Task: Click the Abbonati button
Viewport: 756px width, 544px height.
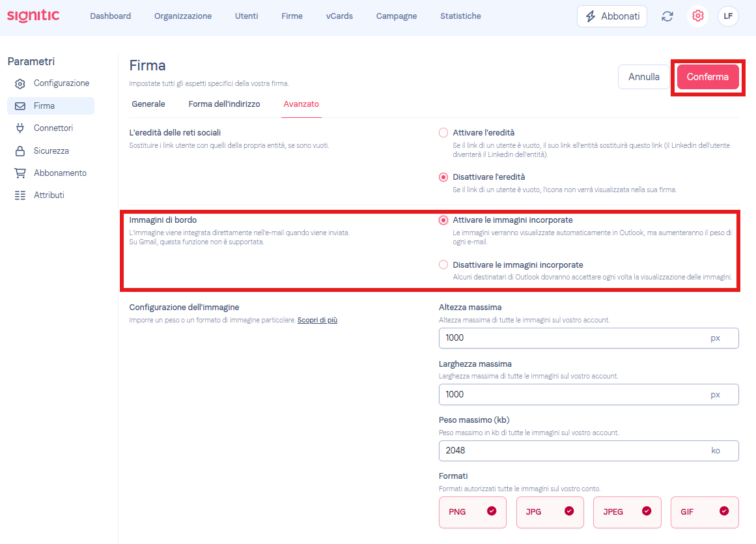Action: click(x=612, y=16)
